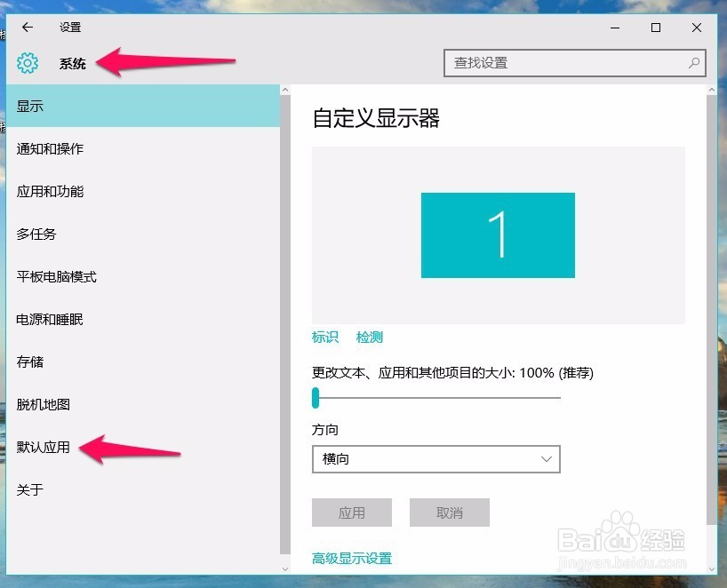The image size is (727, 588).
Task: Click sidebar scrollbar up arrow
Action: tap(285, 90)
